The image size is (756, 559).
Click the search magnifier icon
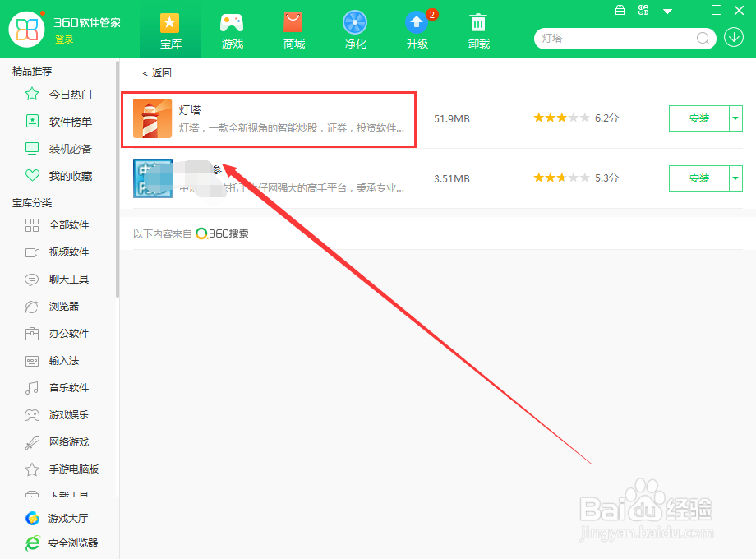click(x=703, y=38)
